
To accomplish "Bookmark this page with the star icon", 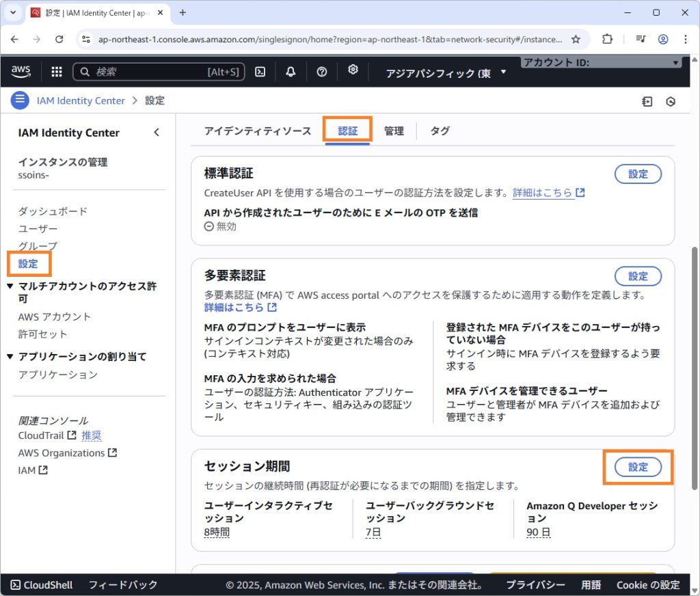I will (576, 39).
